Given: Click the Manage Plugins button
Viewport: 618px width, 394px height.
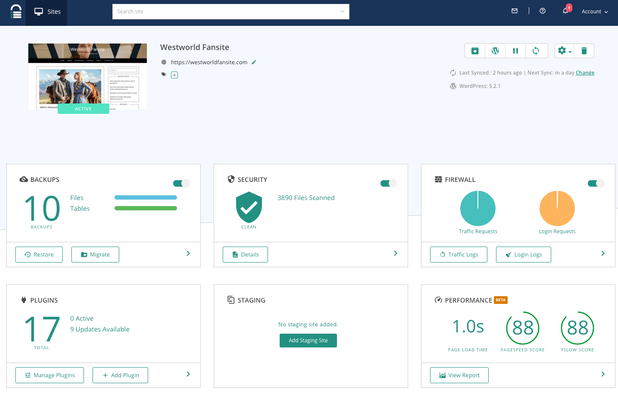Looking at the screenshot, I should (50, 375).
